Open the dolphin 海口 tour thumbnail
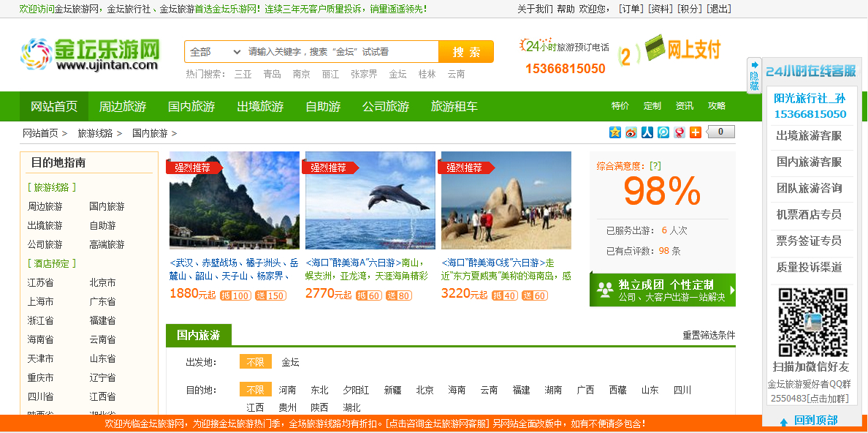Image resolution: width=868 pixels, height=433 pixels. (370, 200)
